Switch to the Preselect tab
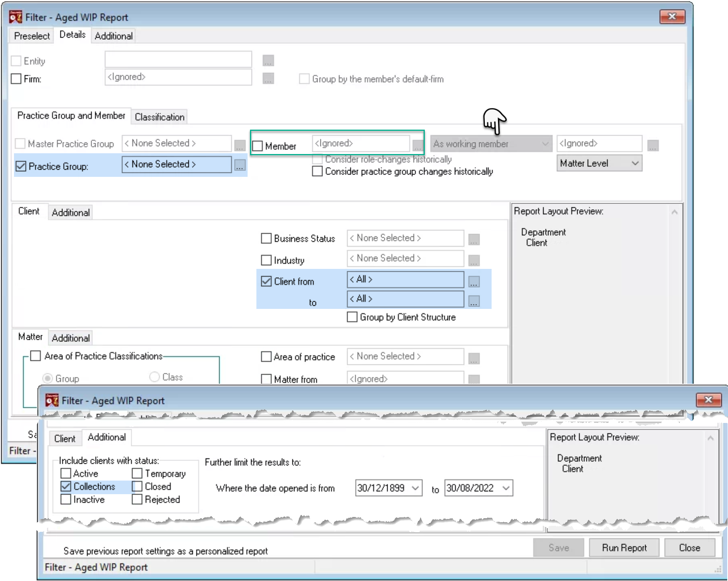Image resolution: width=728 pixels, height=581 pixels. (32, 36)
